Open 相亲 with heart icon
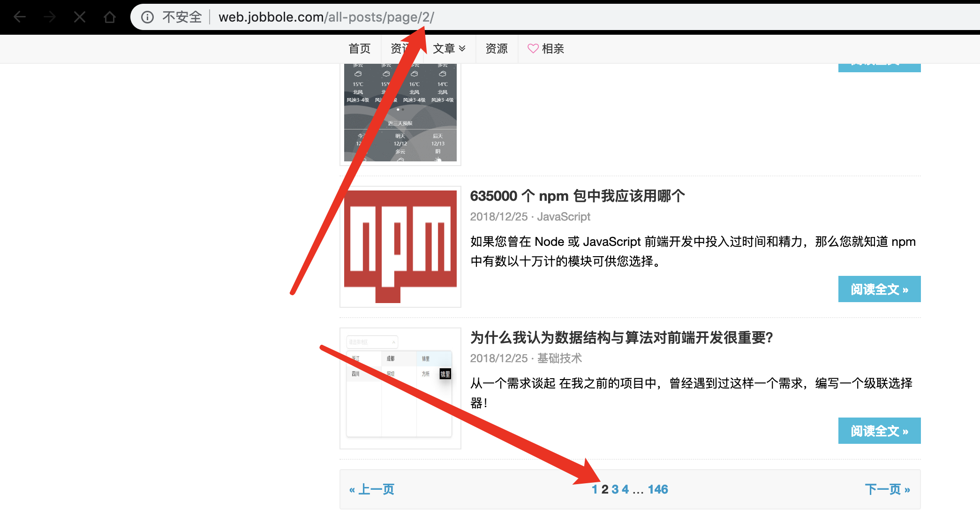The image size is (980, 517). point(546,49)
